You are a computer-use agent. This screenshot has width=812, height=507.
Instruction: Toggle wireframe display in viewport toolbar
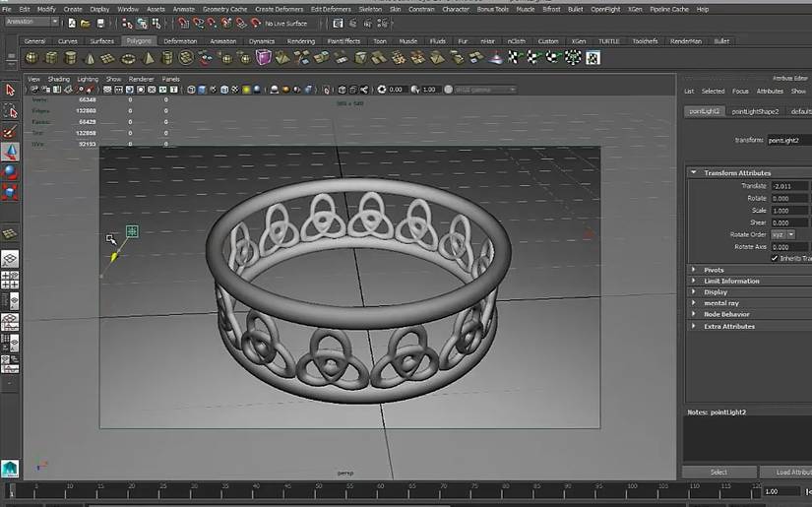point(191,90)
